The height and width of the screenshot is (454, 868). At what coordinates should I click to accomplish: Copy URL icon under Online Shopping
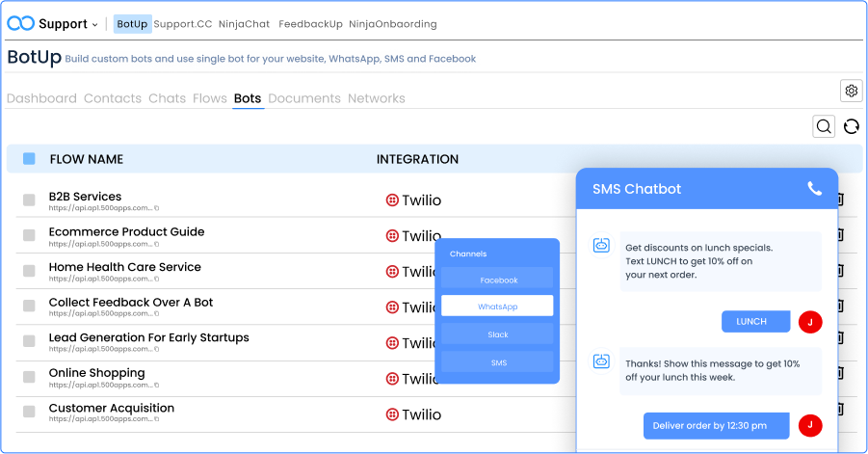[157, 385]
